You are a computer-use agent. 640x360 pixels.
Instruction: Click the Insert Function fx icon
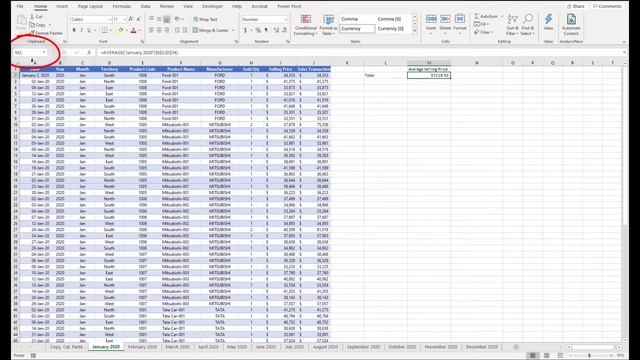pos(89,52)
